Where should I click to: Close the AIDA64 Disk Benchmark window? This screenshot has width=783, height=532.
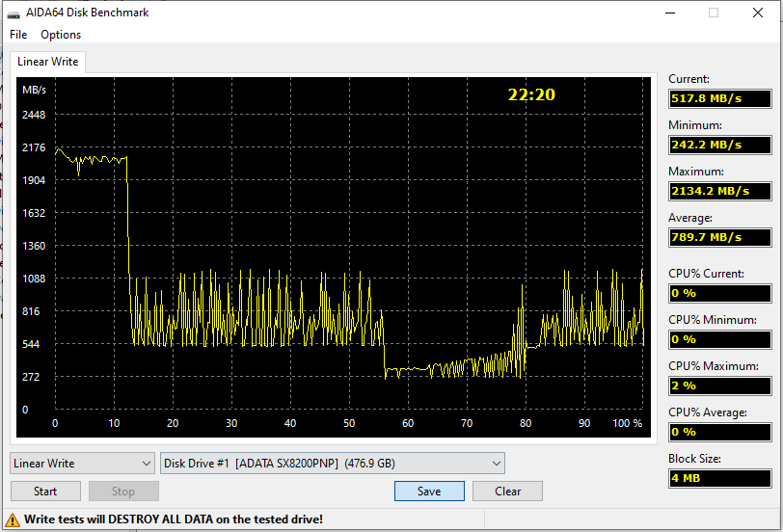[758, 13]
